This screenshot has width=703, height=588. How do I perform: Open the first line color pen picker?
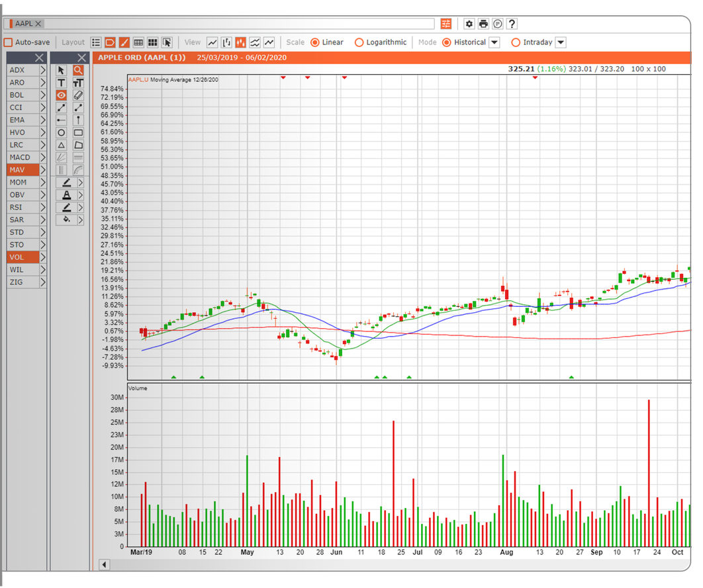[66, 183]
